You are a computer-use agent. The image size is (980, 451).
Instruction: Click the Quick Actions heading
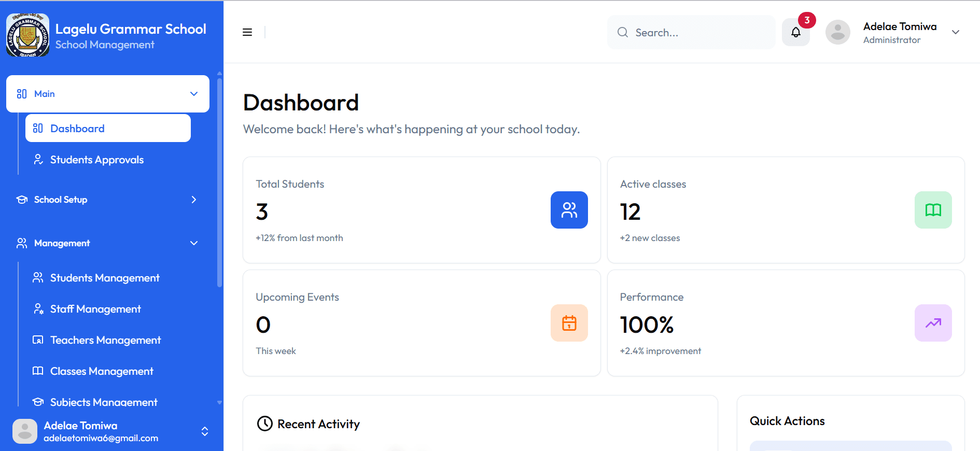click(x=787, y=421)
